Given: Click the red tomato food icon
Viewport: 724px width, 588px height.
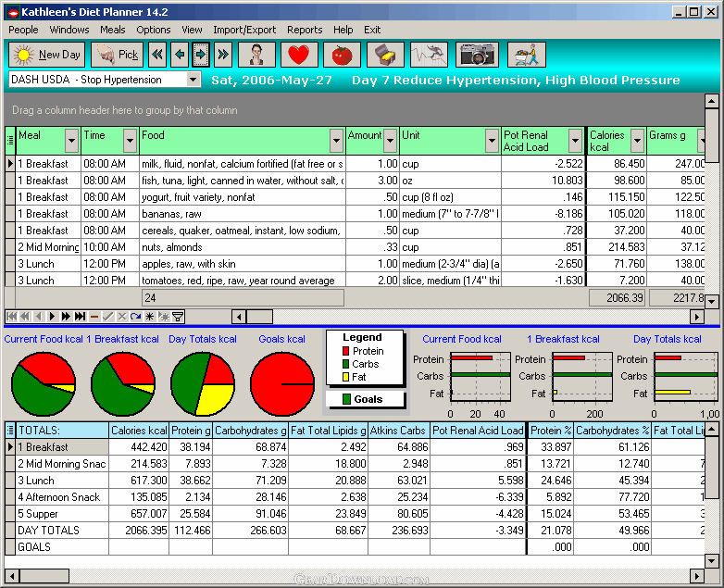Looking at the screenshot, I should (343, 55).
